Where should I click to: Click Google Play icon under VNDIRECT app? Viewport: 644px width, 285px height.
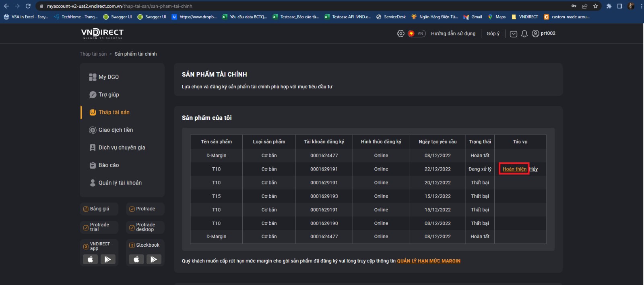(x=108, y=259)
